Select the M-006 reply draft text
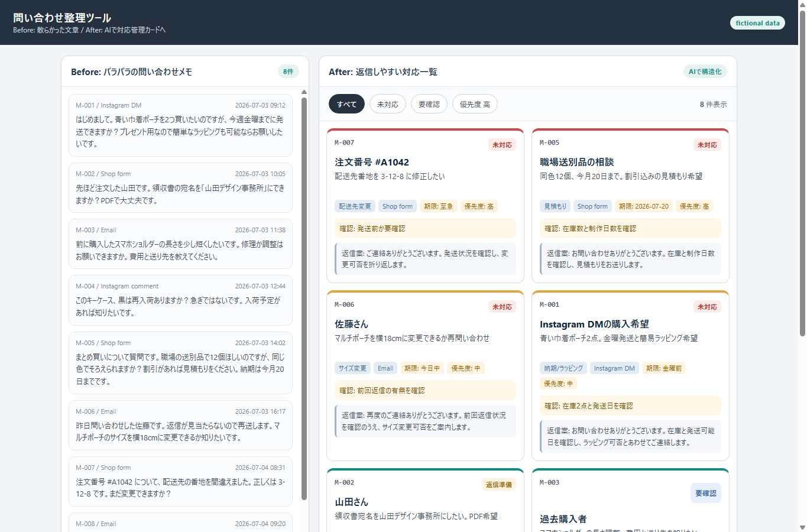Image resolution: width=807 pixels, height=532 pixels. [425, 421]
